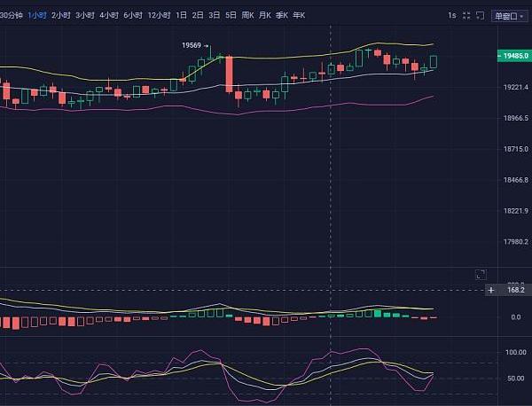Click the 19221.4 price axis label
This screenshot has width=532, height=406.
click(x=516, y=87)
